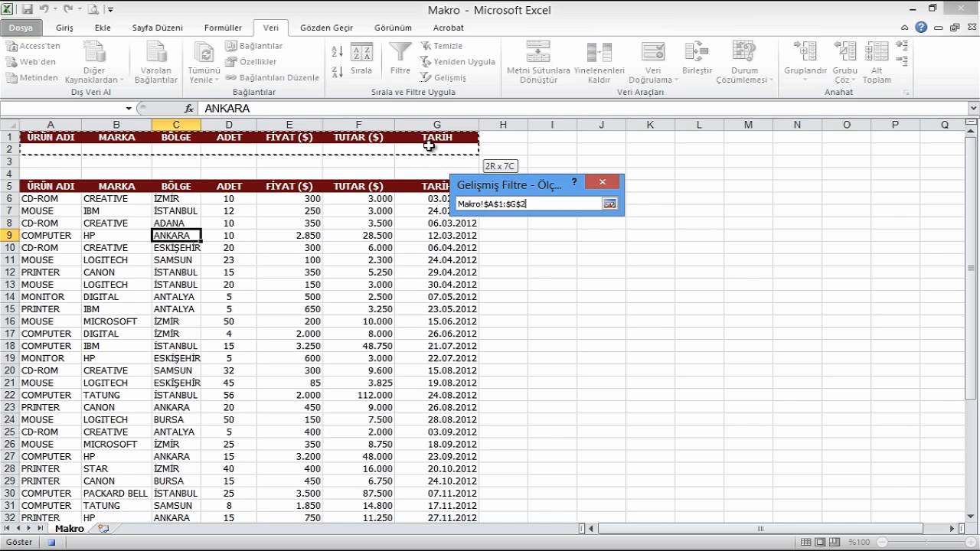Screen dimensions: 980x551
Task: Click the vertical scrollbar thumb
Action: point(972,268)
